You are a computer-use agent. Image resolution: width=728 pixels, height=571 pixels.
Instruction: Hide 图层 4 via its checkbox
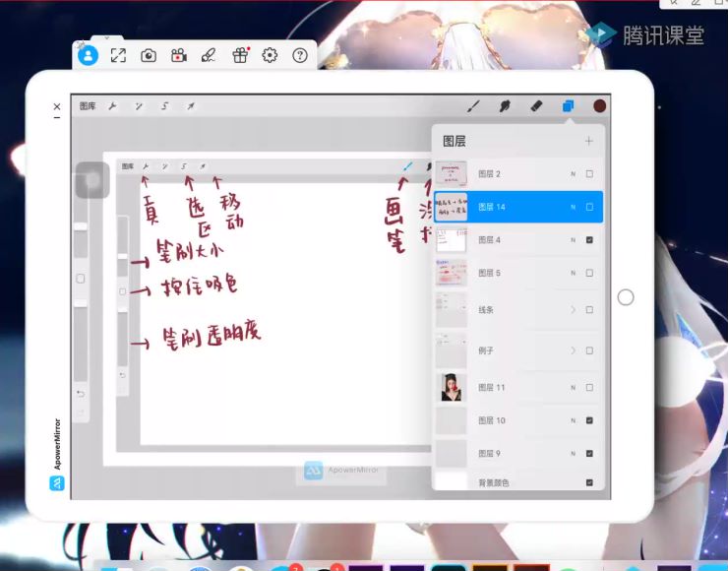pos(589,240)
